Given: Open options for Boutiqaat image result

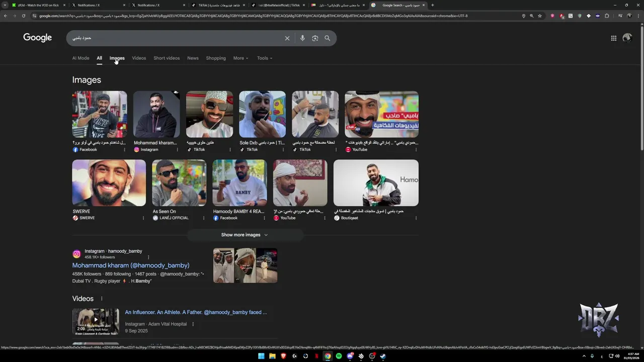Looking at the screenshot, I should point(416,218).
